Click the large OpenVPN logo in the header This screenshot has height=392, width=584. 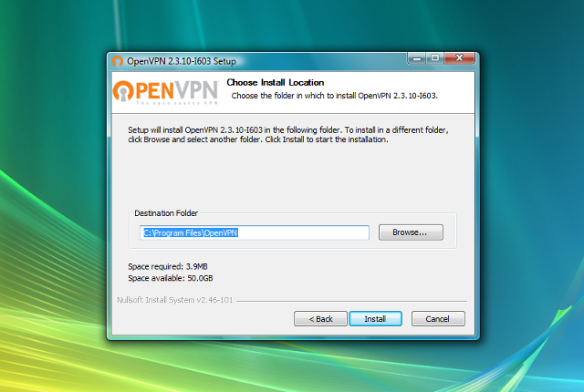(x=166, y=92)
